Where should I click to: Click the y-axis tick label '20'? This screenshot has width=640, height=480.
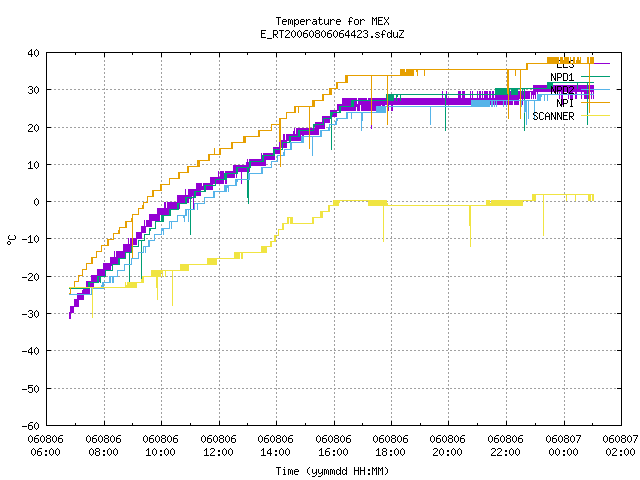tap(33, 128)
